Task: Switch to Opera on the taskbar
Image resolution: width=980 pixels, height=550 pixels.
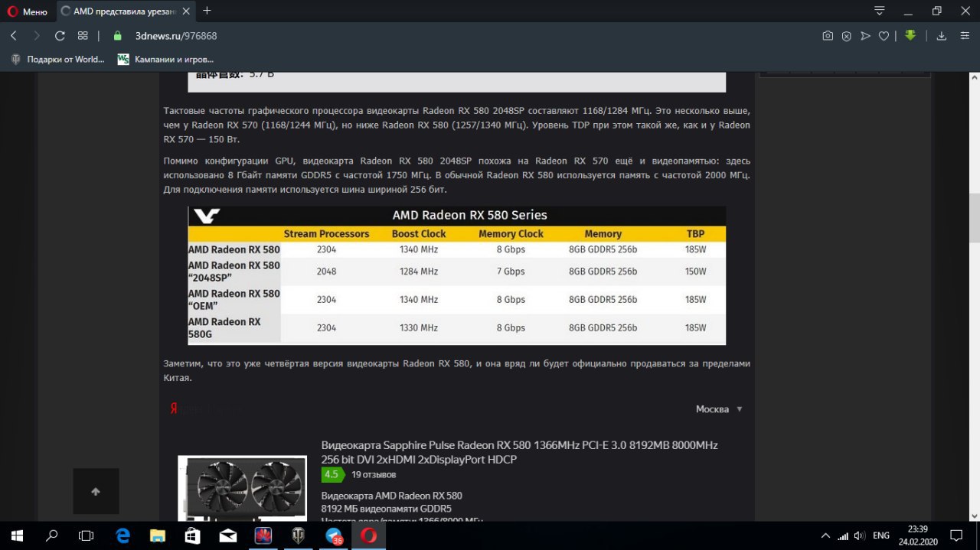Action: pos(368,535)
